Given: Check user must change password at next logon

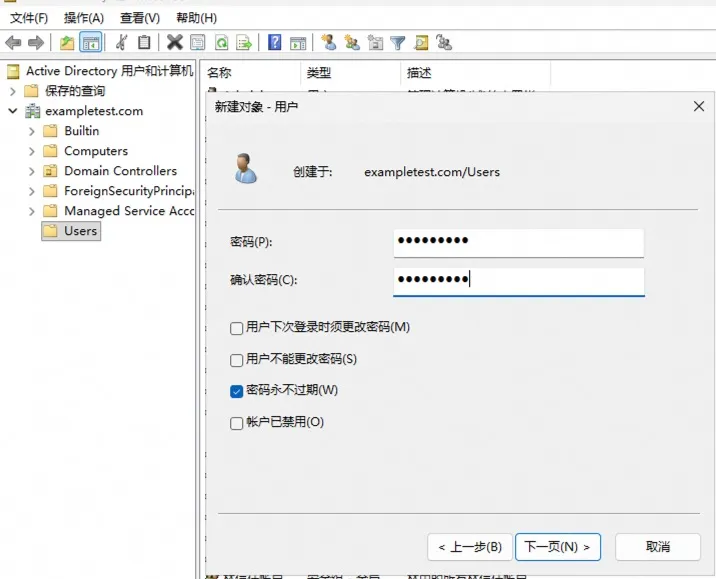Looking at the screenshot, I should click(x=237, y=328).
